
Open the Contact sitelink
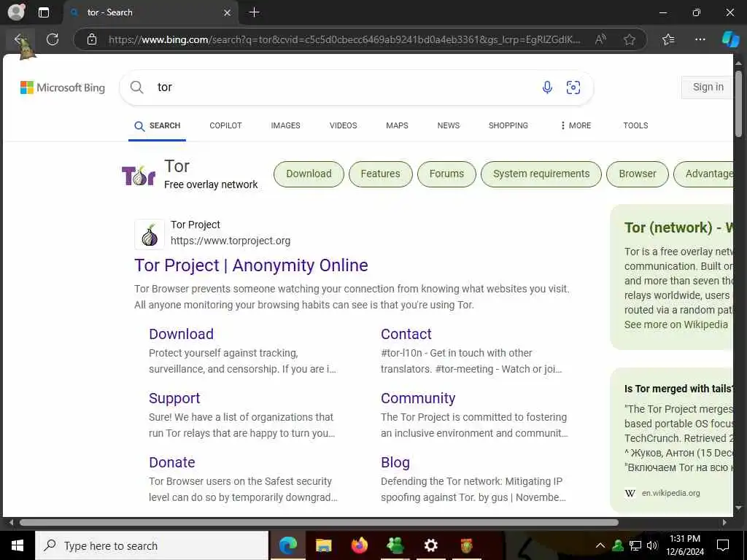pyautogui.click(x=406, y=334)
